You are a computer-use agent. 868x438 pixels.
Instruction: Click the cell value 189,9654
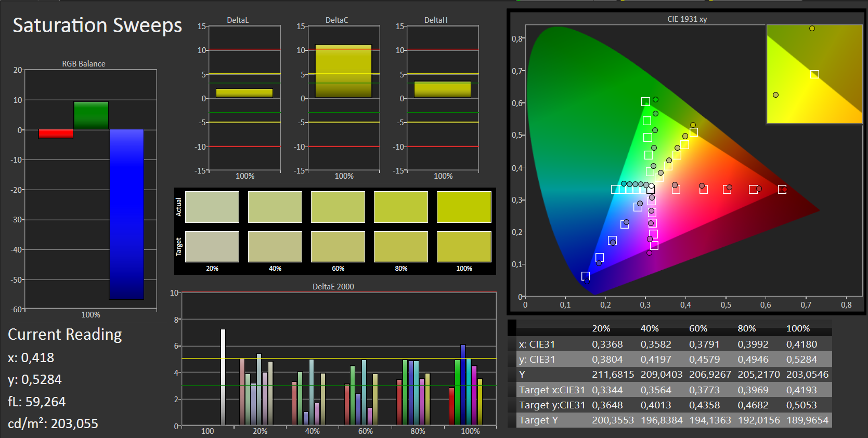807,420
